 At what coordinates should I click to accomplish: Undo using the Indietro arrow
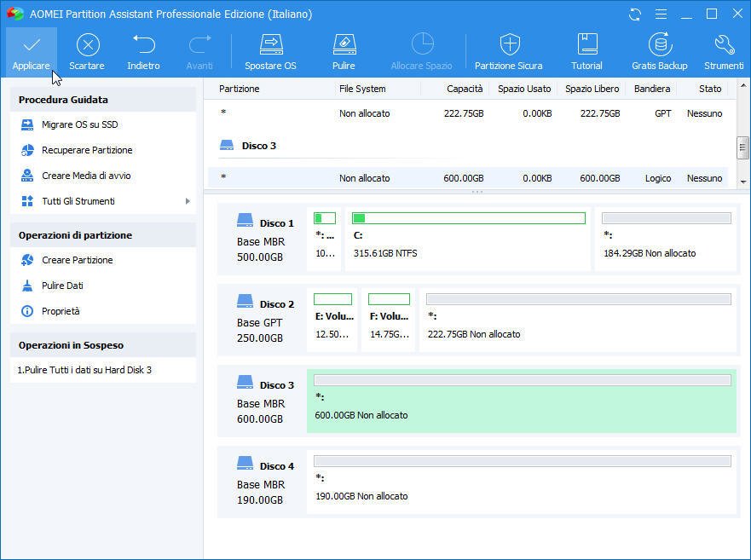pyautogui.click(x=143, y=45)
